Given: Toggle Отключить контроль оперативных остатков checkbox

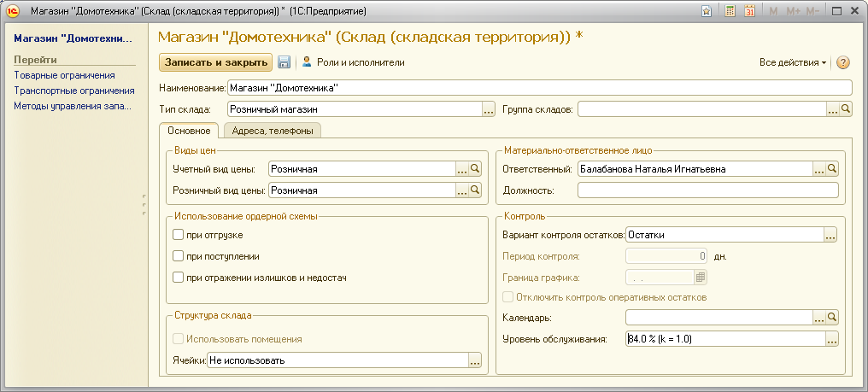Looking at the screenshot, I should click(x=507, y=297).
